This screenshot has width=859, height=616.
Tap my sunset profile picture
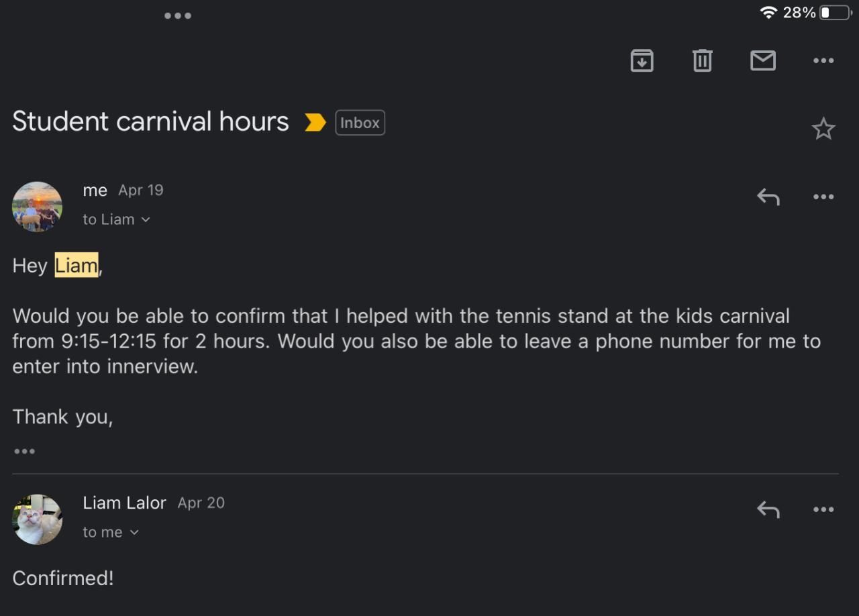pos(38,207)
